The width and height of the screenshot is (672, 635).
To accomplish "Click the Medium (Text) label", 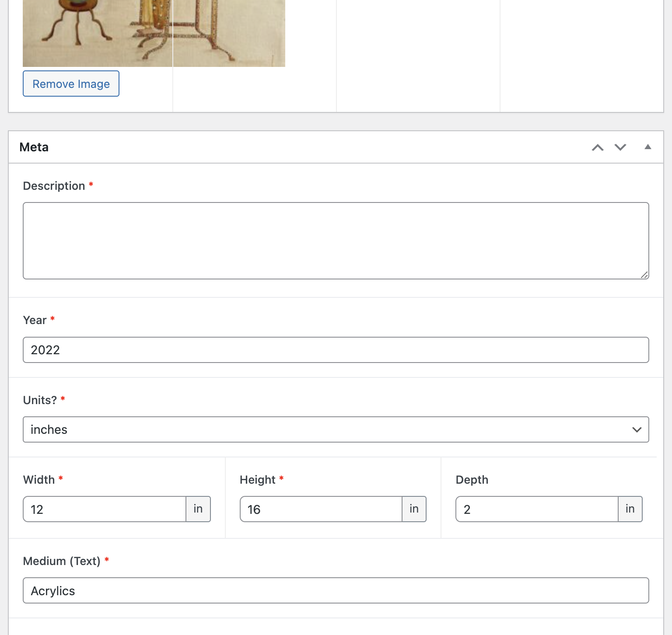I will click(62, 561).
